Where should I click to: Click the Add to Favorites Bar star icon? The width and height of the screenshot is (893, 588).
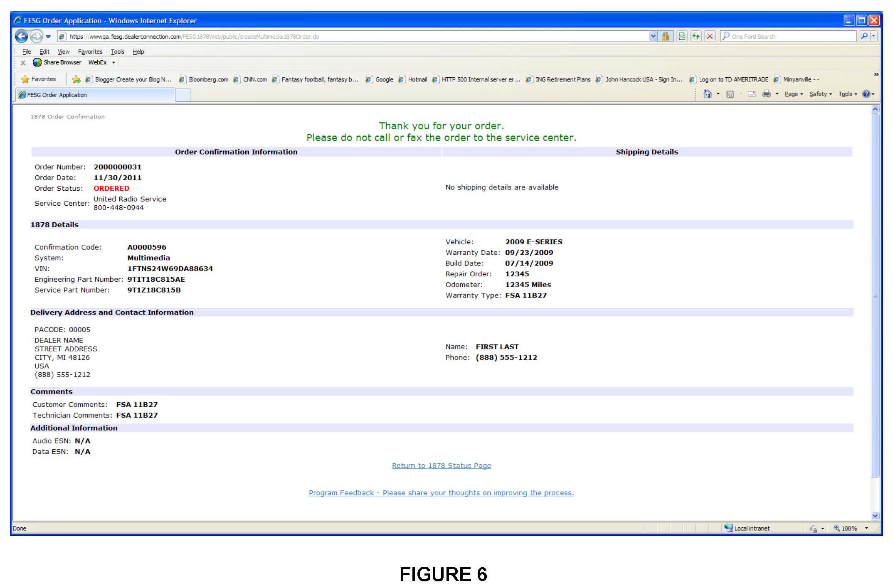tap(76, 79)
